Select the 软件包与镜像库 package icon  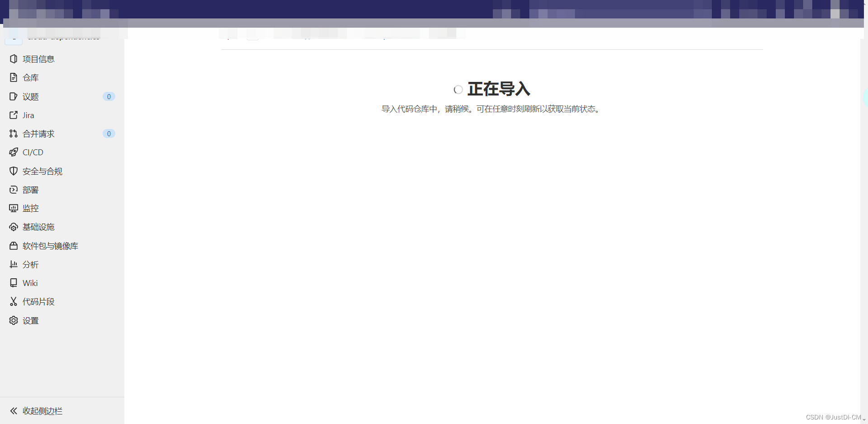point(14,246)
